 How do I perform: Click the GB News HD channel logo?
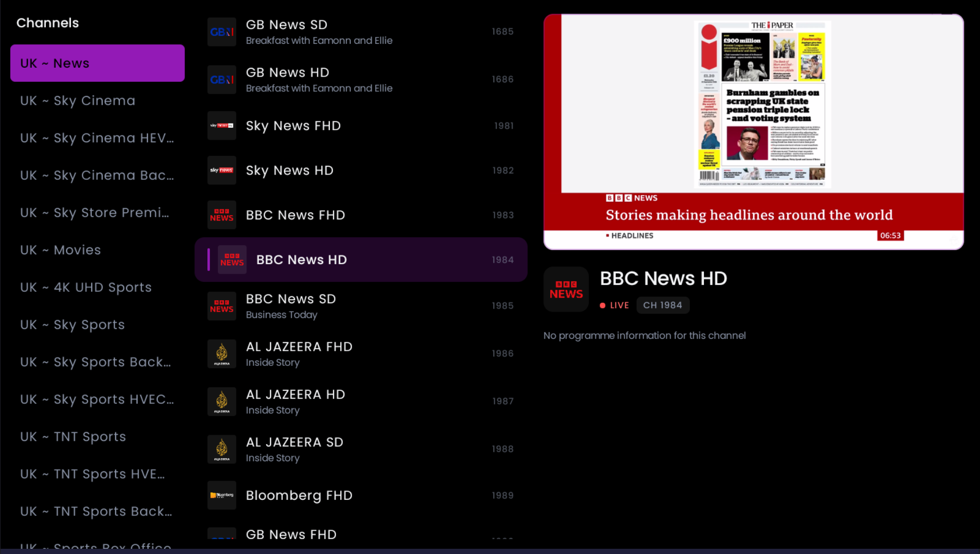coord(221,80)
